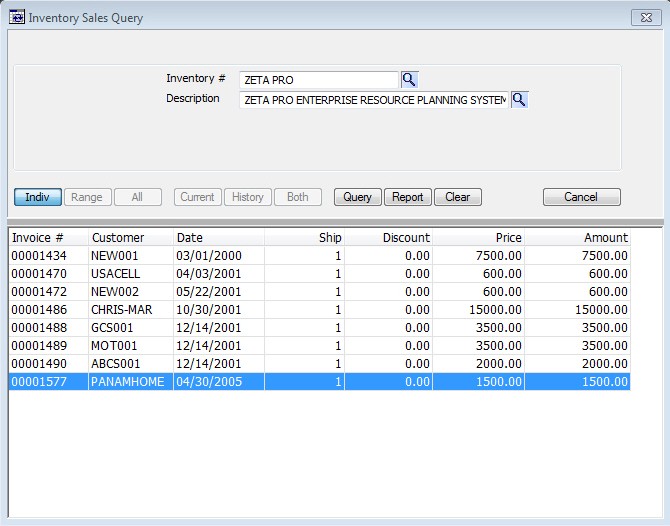Screen dimensions: 670x526
Task: Click customer USACELL cell
Action: click(x=131, y=273)
